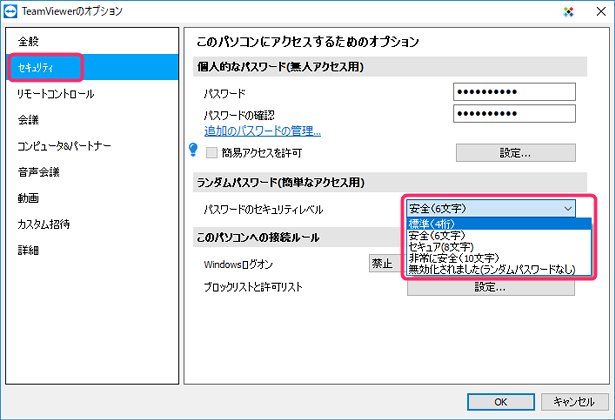
Task: Close the TeamViewer options dialog
Action: (x=601, y=11)
